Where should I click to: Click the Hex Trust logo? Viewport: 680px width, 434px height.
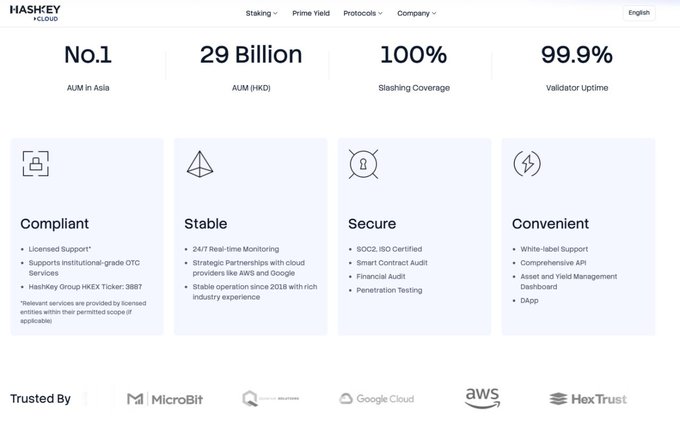tap(588, 399)
